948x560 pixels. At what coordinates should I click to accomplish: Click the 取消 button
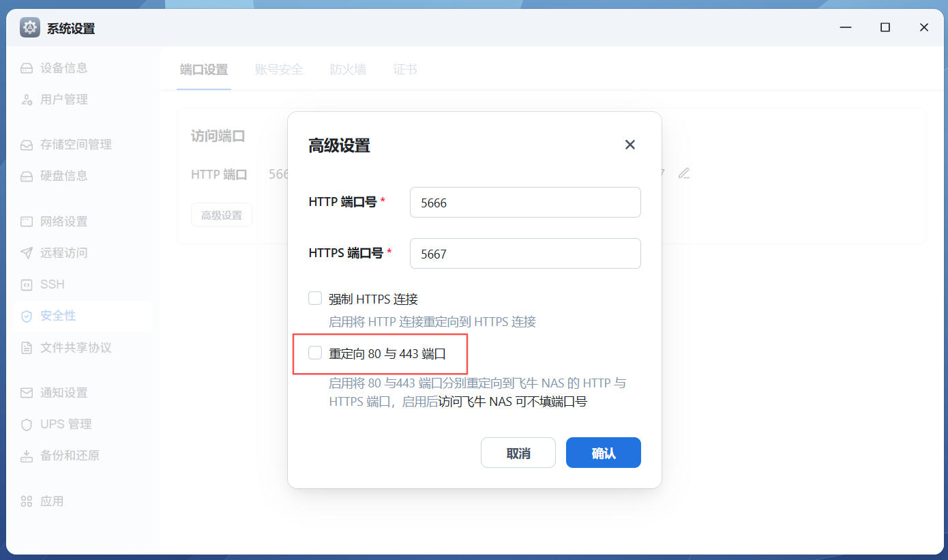518,453
